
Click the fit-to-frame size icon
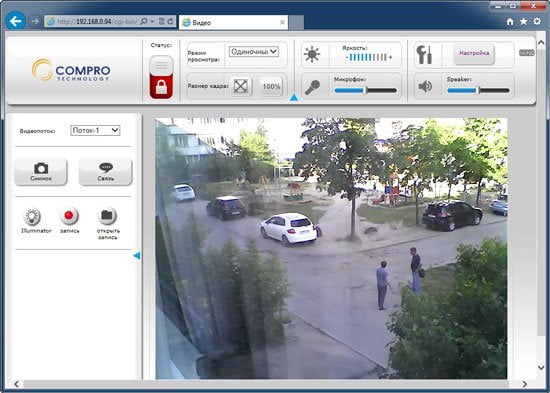[241, 86]
